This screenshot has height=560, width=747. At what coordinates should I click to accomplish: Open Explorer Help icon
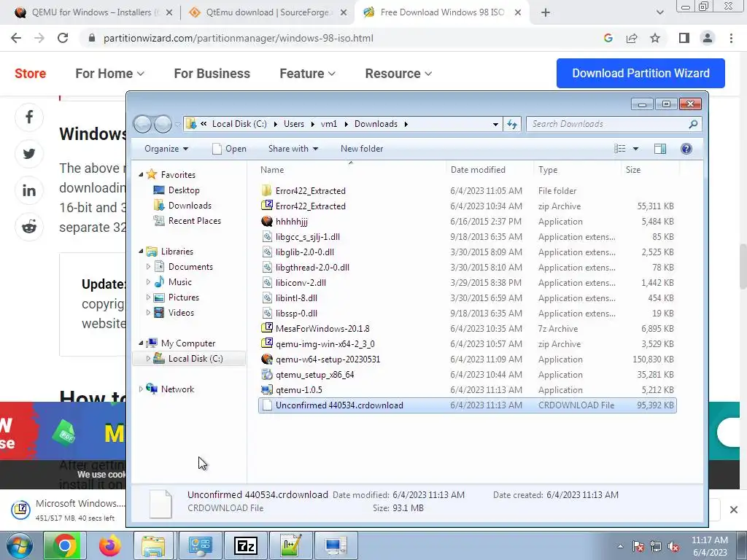[x=686, y=149]
